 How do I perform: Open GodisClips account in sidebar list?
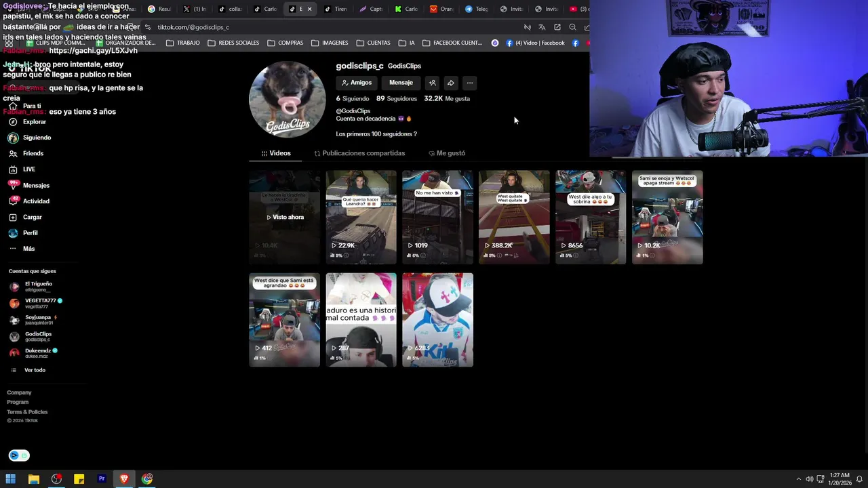tap(31, 336)
